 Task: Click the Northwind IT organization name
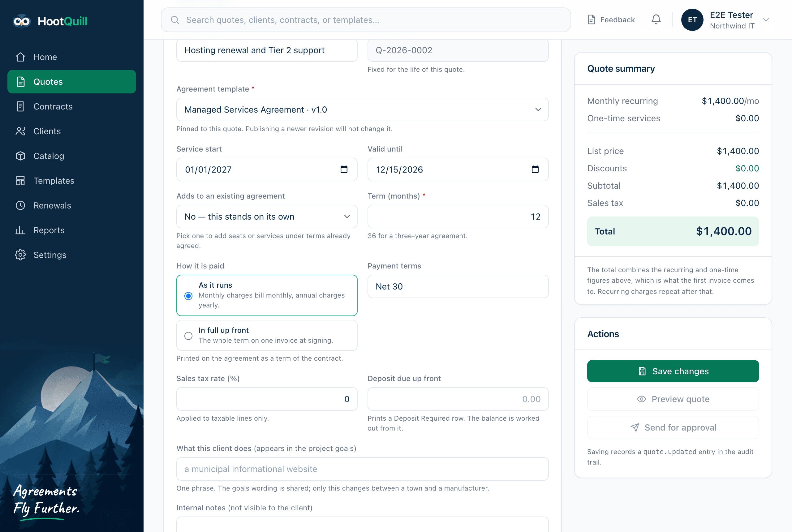pyautogui.click(x=732, y=26)
